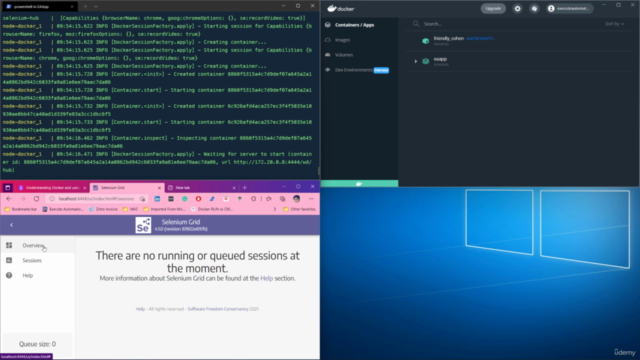Image resolution: width=640 pixels, height=360 pixels.
Task: Switch to Understanding Docker browser tab
Action: click(x=52, y=188)
